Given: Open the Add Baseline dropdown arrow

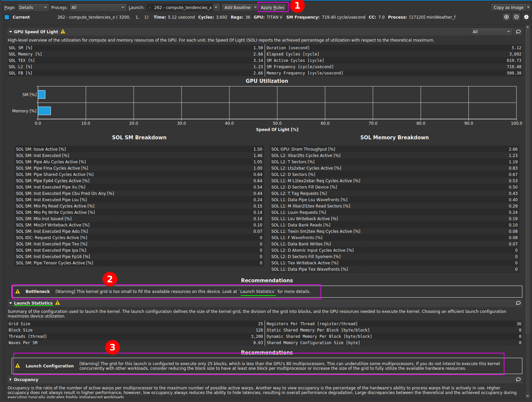Looking at the screenshot, I should click(255, 7).
